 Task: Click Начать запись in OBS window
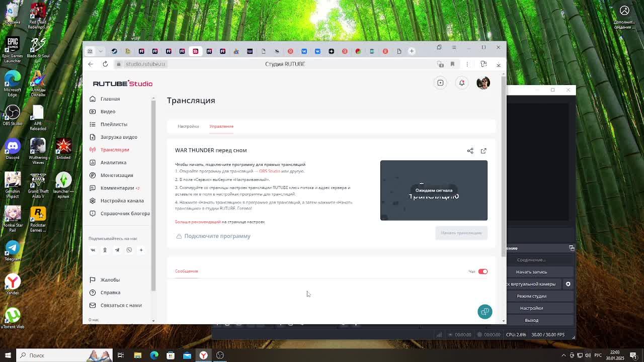point(531,272)
